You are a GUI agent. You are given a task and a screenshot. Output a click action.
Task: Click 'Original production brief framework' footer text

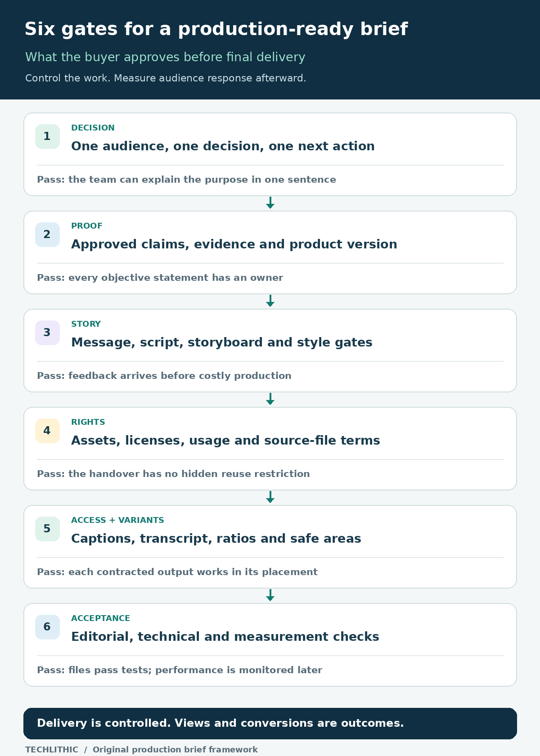tap(175, 750)
